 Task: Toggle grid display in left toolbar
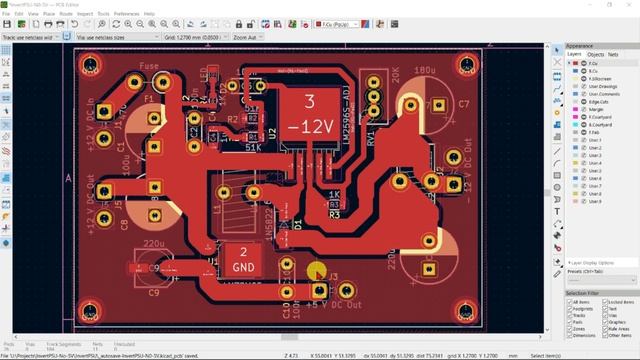[x=6, y=50]
